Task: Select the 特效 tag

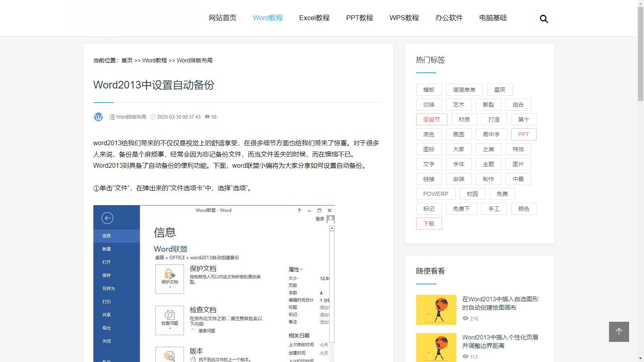Action: [x=518, y=149]
